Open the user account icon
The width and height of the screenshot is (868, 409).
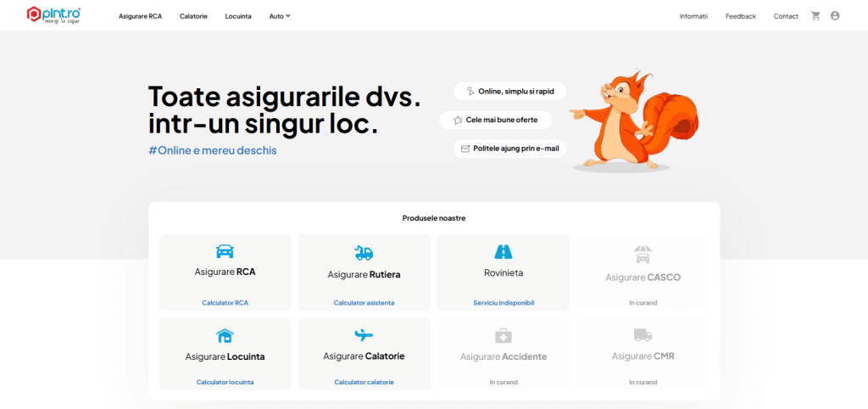click(835, 15)
